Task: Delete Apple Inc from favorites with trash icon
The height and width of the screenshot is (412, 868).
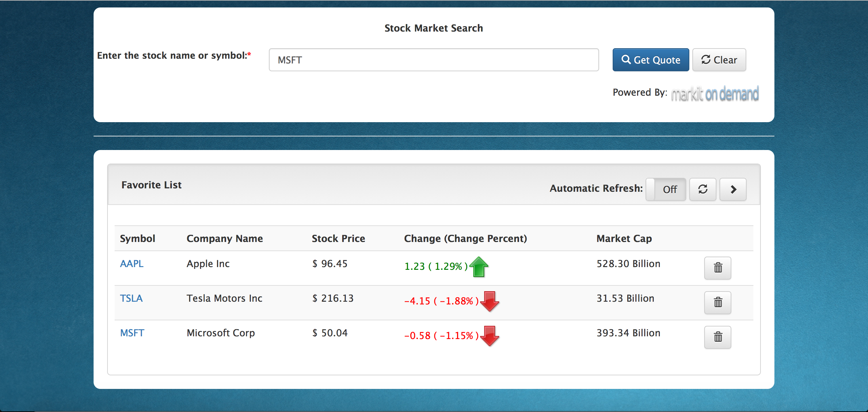Action: [x=717, y=268]
